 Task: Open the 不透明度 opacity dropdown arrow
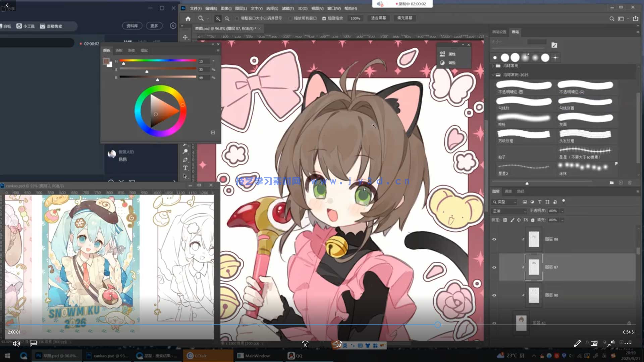click(x=562, y=211)
